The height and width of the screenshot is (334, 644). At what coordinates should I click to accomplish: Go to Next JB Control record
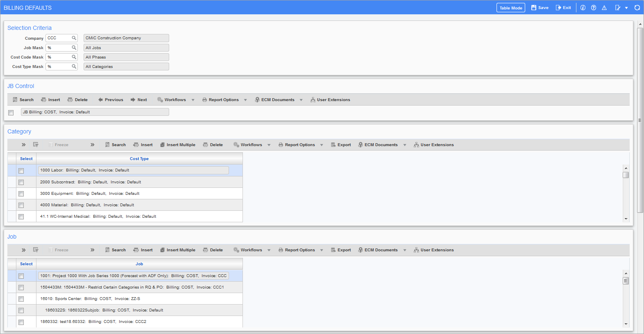[139, 100]
